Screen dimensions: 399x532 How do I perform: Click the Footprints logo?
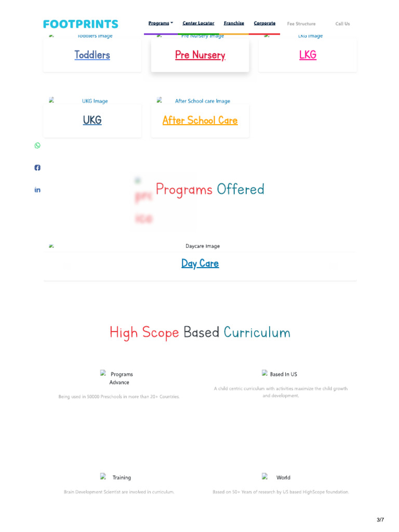[x=81, y=24]
